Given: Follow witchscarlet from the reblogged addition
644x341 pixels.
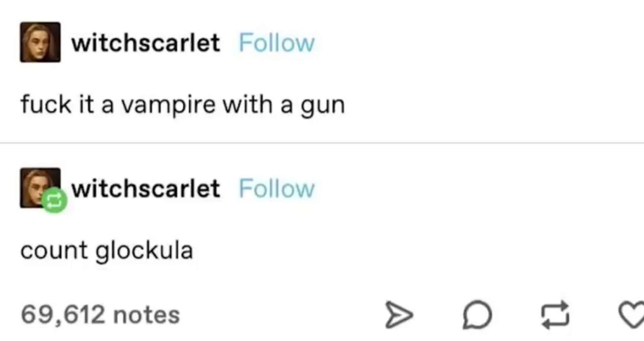Looking at the screenshot, I should (277, 189).
